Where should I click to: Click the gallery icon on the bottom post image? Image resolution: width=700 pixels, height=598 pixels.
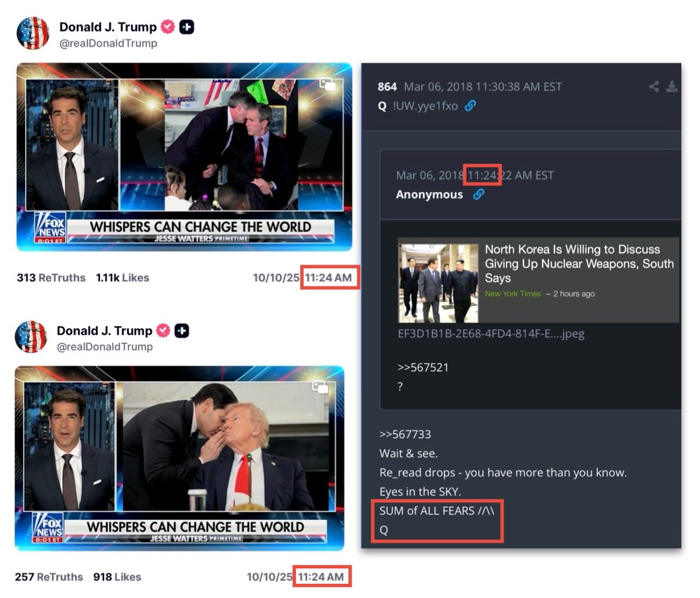[x=319, y=387]
